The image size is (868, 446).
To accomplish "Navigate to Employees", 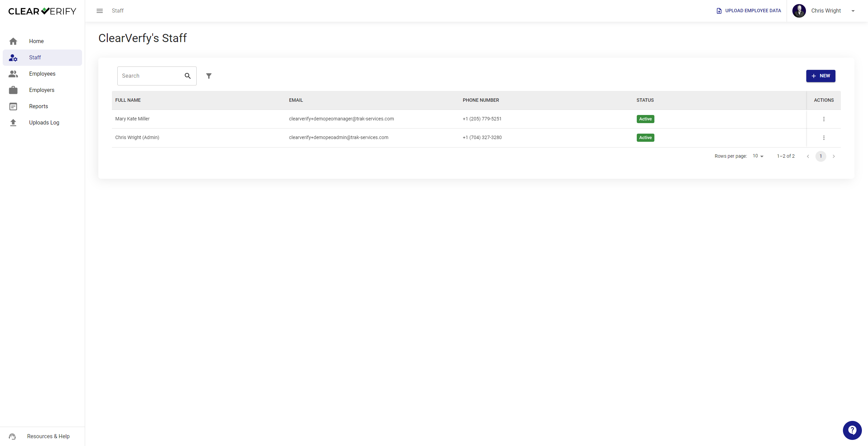I will pos(42,74).
